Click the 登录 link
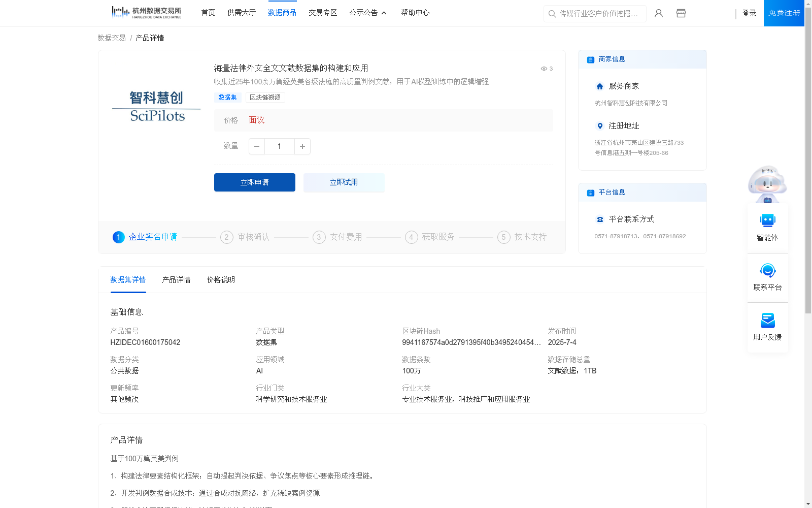The width and height of the screenshot is (812, 508). [x=749, y=13]
